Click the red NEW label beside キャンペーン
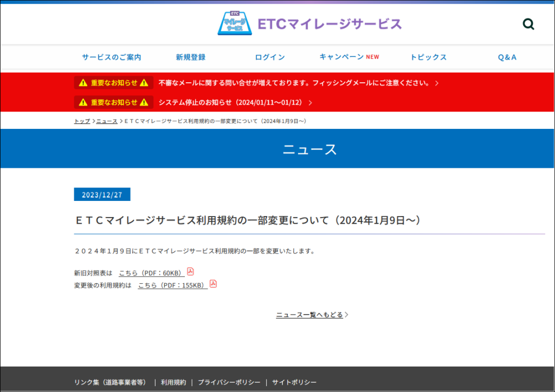 click(x=373, y=57)
